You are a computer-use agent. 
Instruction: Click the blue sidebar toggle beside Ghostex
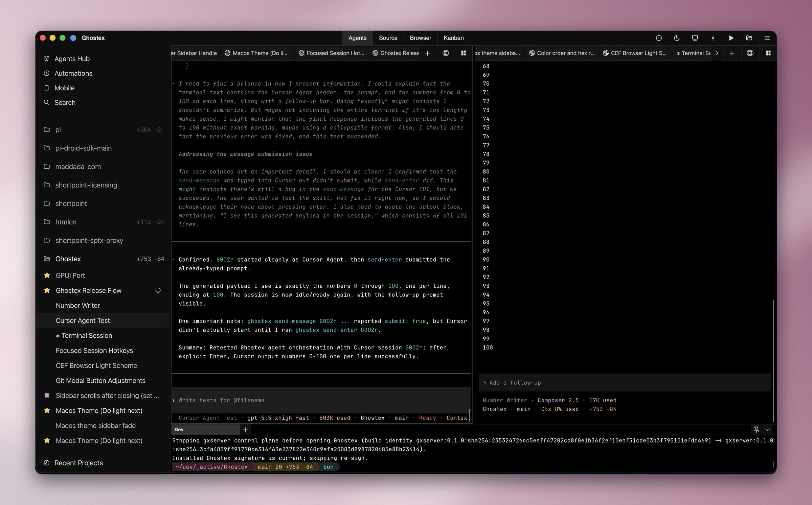[x=73, y=38]
